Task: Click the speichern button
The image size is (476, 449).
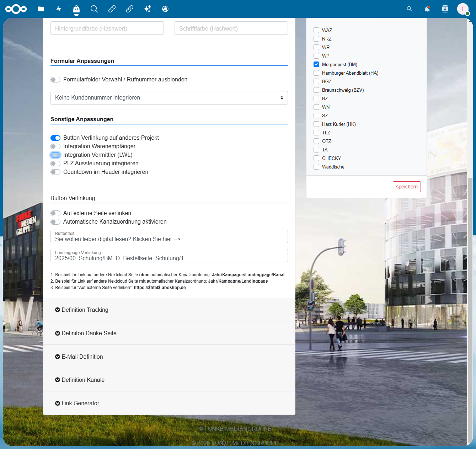Action: (x=407, y=187)
